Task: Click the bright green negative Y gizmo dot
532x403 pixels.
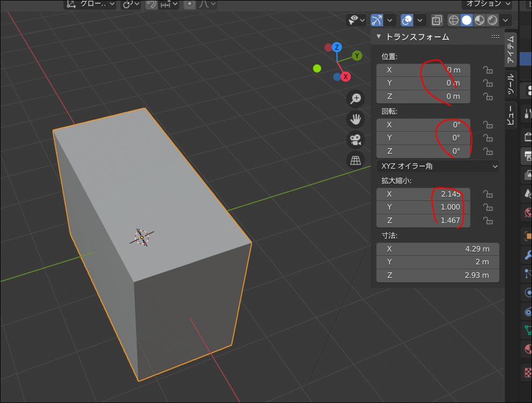Action: point(317,69)
